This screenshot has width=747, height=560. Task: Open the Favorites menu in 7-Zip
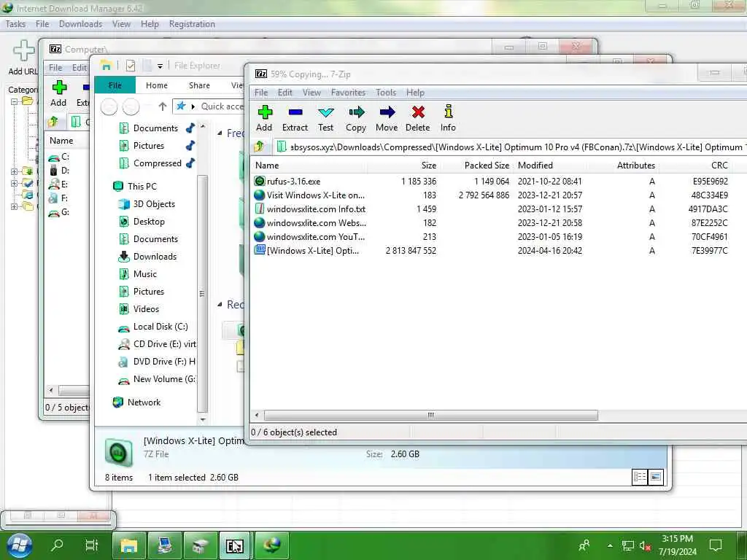tap(348, 93)
